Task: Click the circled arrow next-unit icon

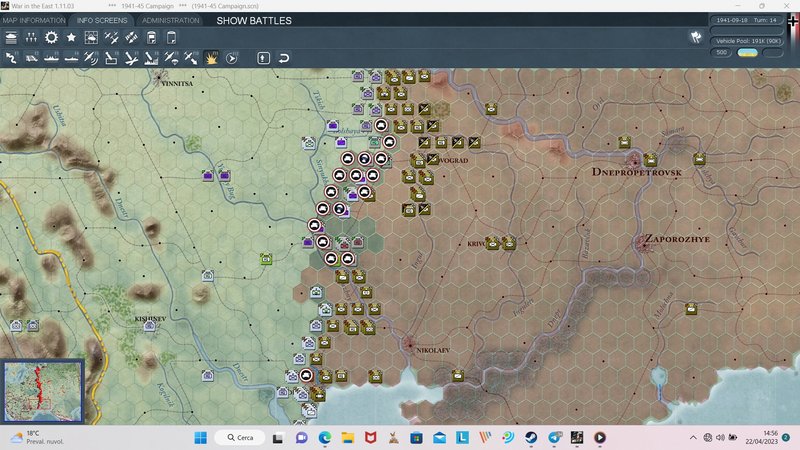Action: [x=232, y=58]
